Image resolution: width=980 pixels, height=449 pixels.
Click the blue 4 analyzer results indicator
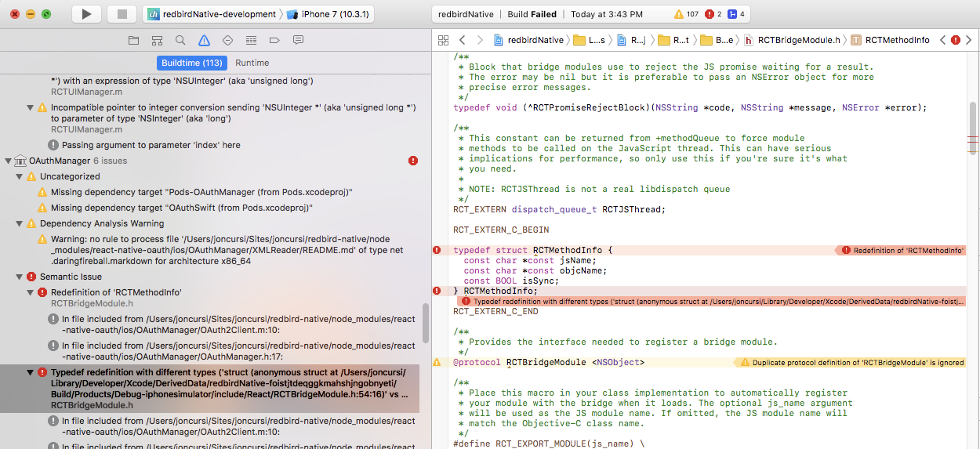[736, 14]
